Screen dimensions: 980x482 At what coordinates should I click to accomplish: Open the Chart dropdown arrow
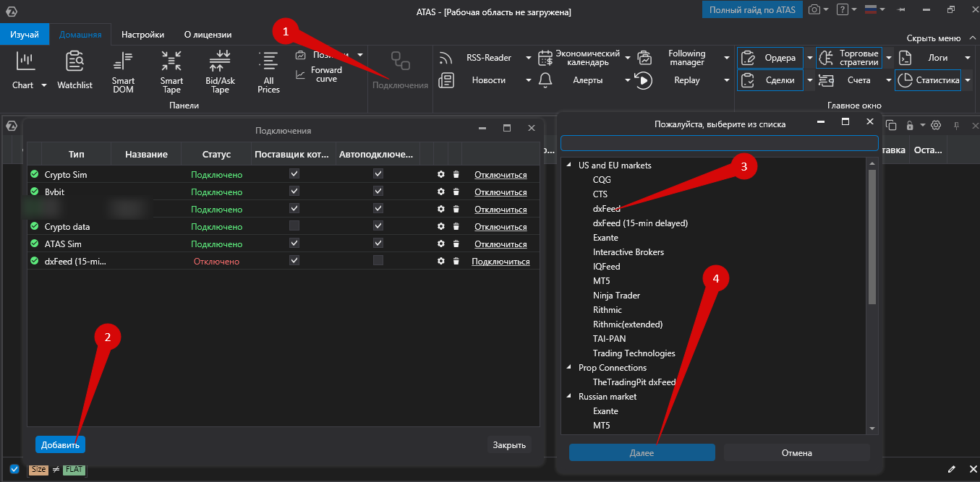coord(43,85)
